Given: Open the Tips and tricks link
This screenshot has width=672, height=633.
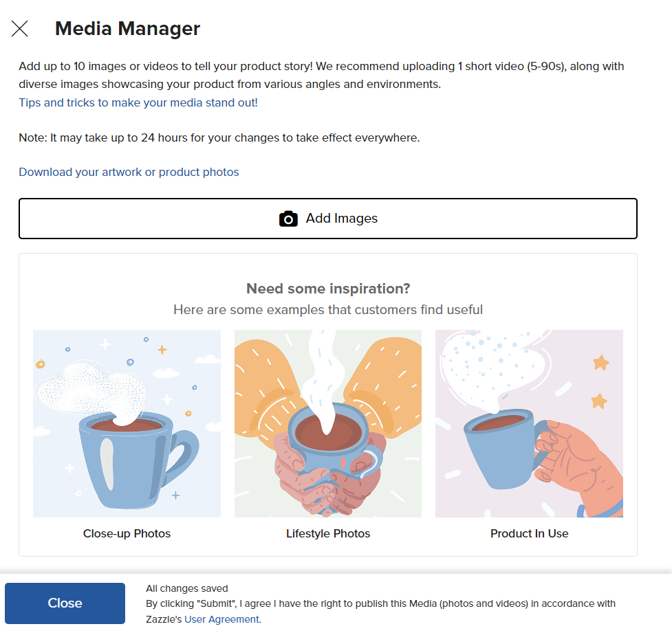Looking at the screenshot, I should click(138, 103).
